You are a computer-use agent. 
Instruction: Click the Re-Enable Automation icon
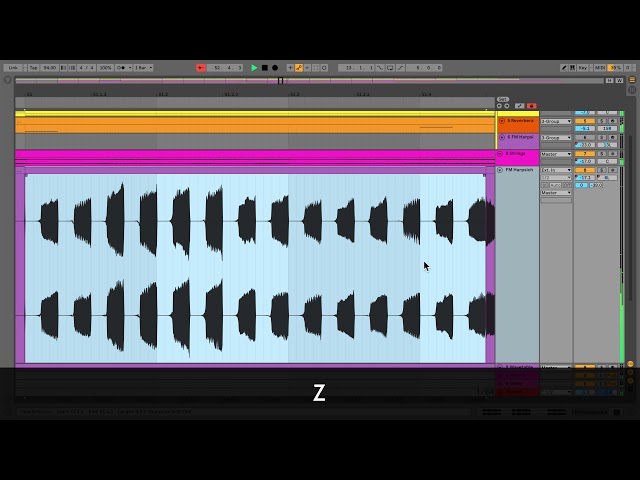307,68
